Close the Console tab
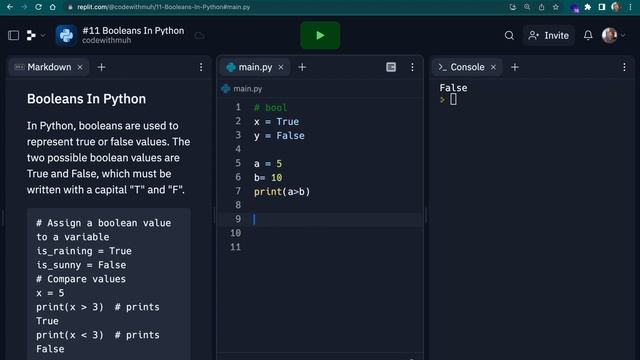The height and width of the screenshot is (360, 640). 493,67
